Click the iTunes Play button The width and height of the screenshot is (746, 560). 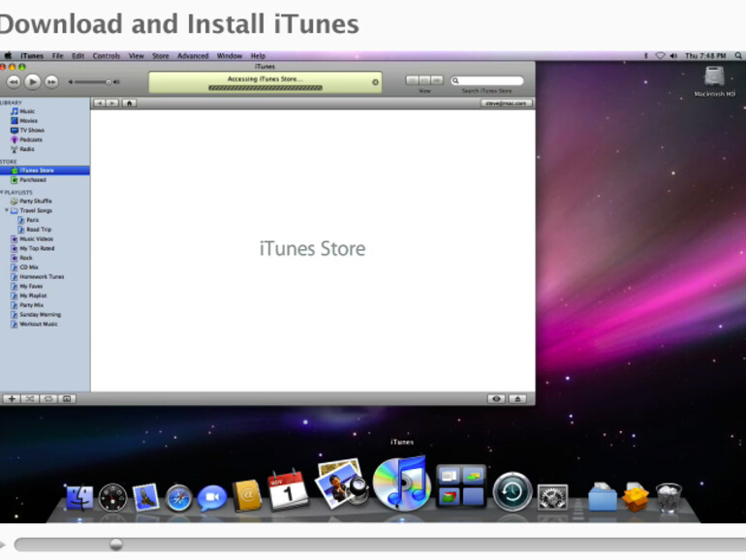(x=32, y=81)
